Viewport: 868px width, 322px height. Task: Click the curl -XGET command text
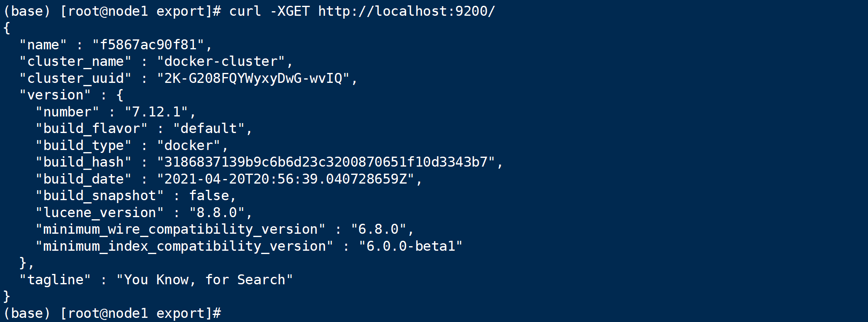(269, 11)
